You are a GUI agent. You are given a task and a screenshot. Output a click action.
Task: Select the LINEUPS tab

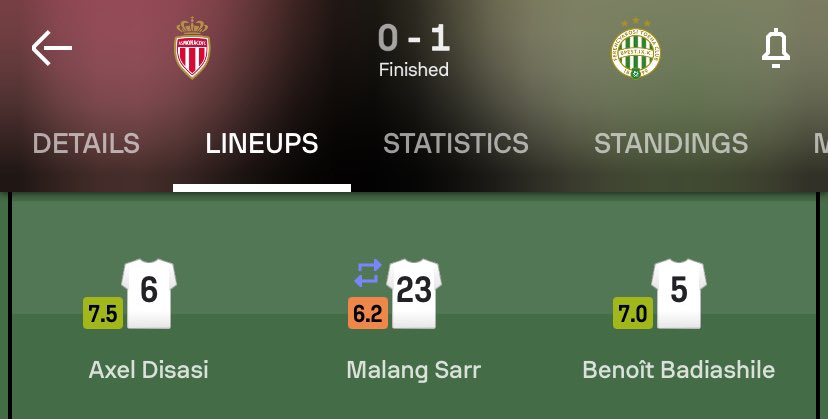[262, 143]
